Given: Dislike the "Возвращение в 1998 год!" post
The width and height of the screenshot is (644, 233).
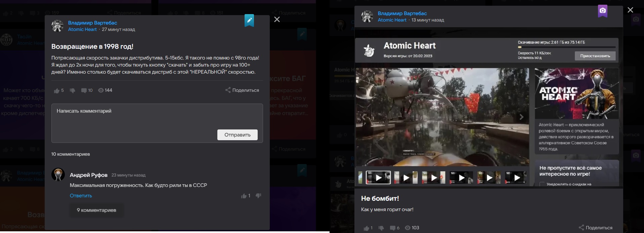Looking at the screenshot, I should 72,90.
